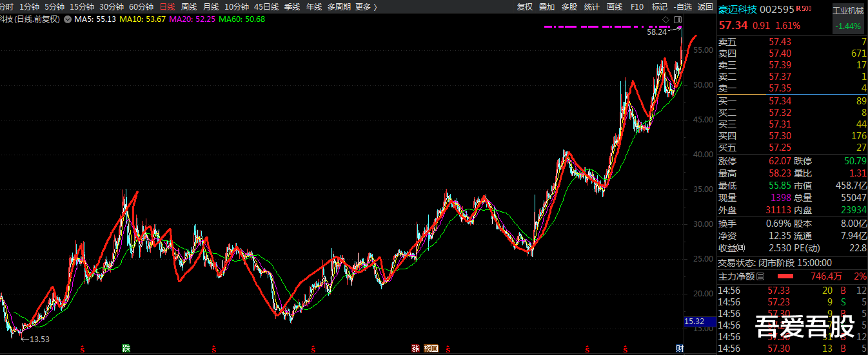This screenshot has width=868, height=355.
Task: Click the 财 finance marker on the timeline
Action: coord(680,349)
